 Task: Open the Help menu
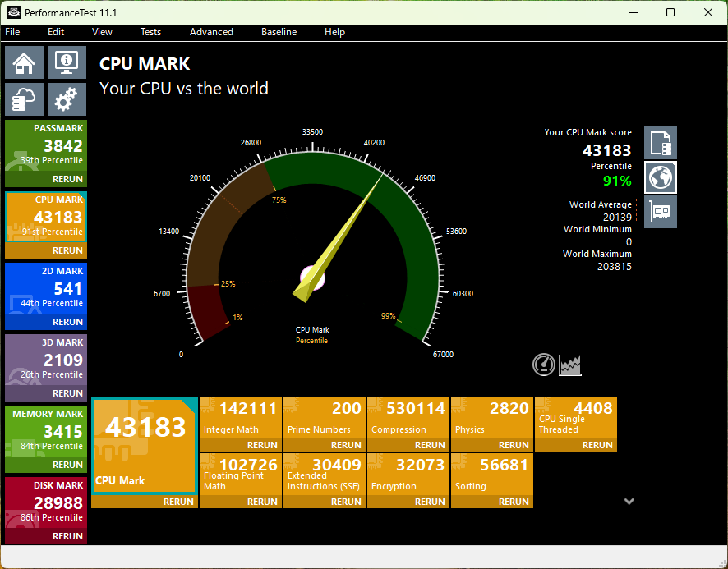(x=334, y=32)
